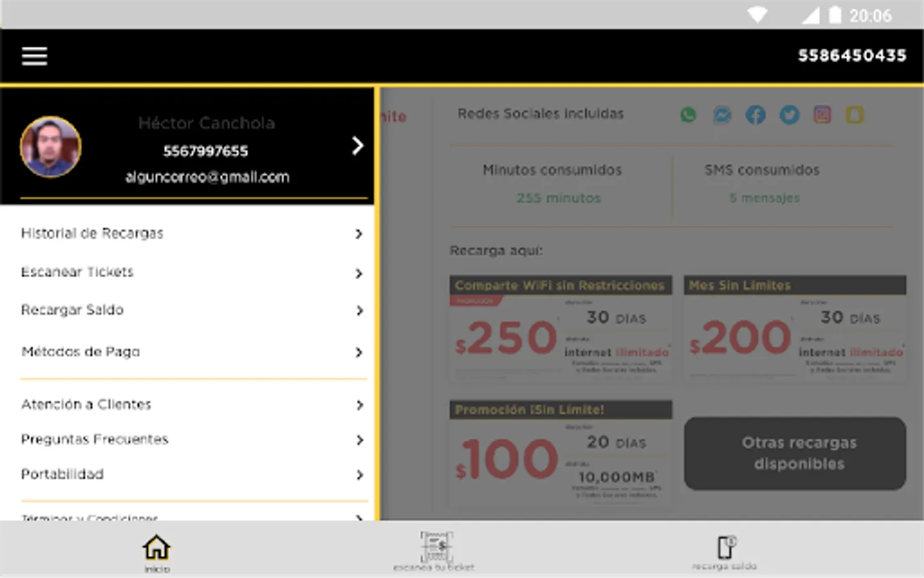Tap Minutos consumidos label
The height and width of the screenshot is (578, 924).
click(x=552, y=170)
